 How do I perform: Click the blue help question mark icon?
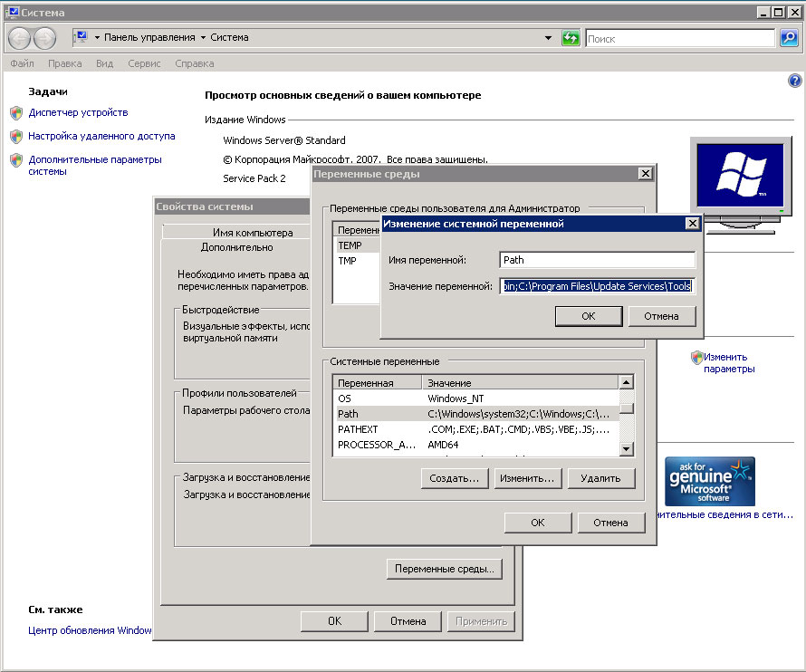(x=795, y=81)
